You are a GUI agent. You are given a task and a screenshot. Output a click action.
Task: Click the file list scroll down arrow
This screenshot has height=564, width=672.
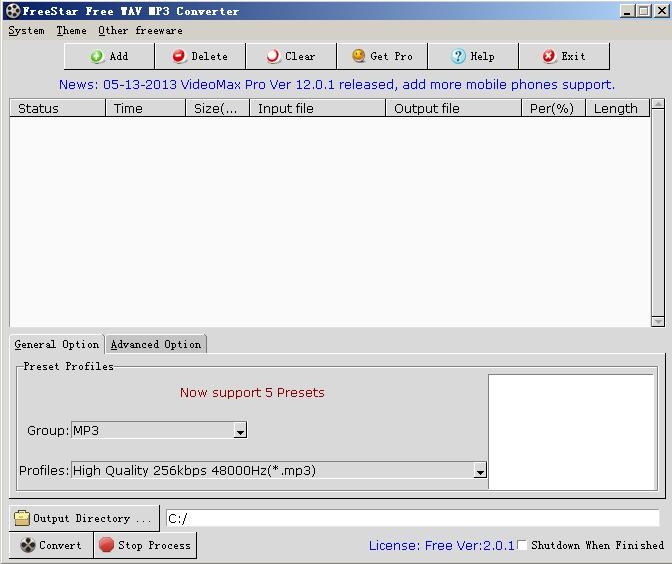click(x=658, y=321)
